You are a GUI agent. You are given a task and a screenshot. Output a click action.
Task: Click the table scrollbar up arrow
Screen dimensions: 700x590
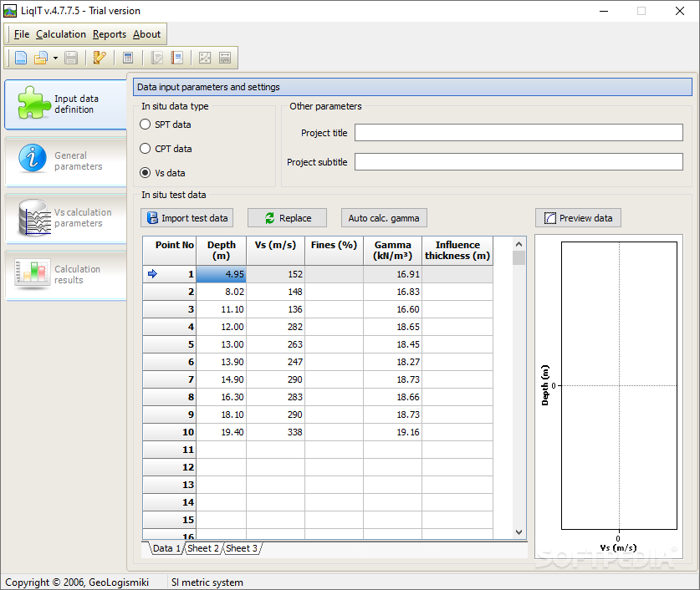pyautogui.click(x=519, y=244)
